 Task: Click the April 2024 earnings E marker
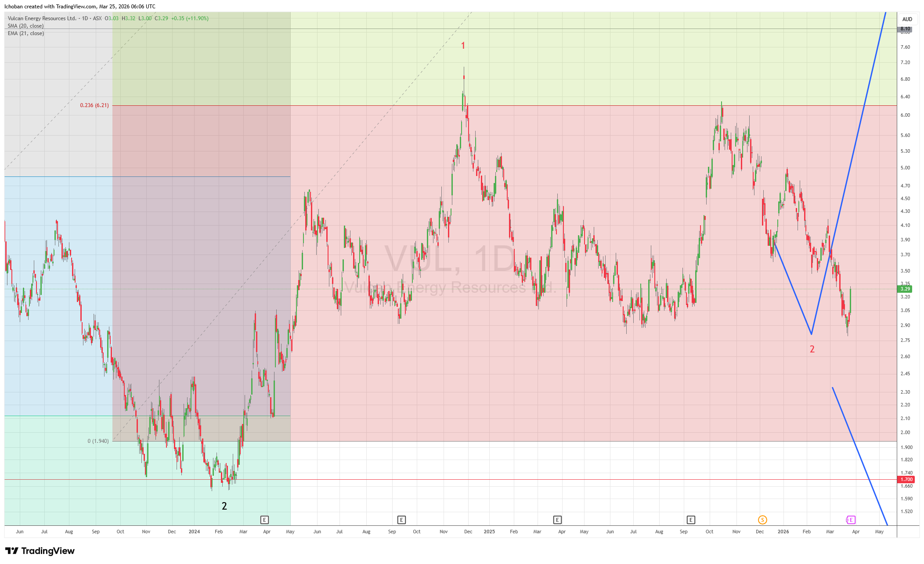[264, 520]
